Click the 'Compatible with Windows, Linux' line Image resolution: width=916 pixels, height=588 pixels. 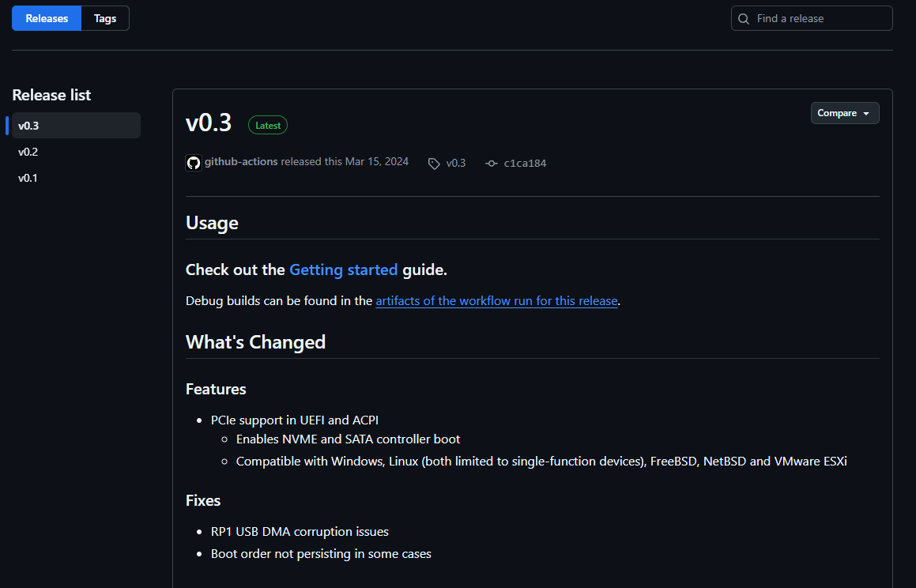point(541,462)
